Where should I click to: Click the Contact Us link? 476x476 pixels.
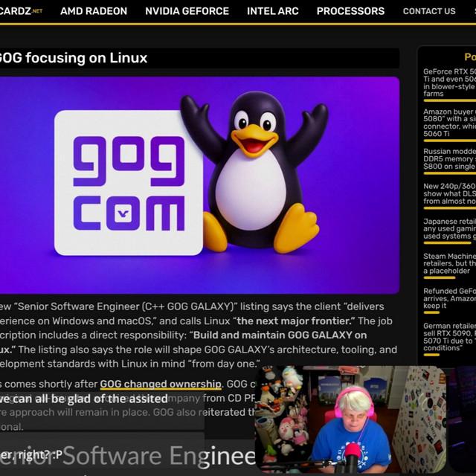(x=428, y=11)
